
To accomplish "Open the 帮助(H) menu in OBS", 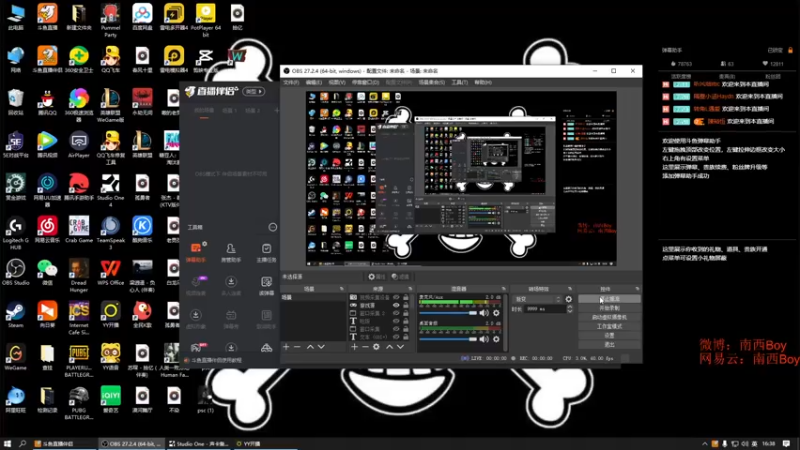I will tap(483, 82).
